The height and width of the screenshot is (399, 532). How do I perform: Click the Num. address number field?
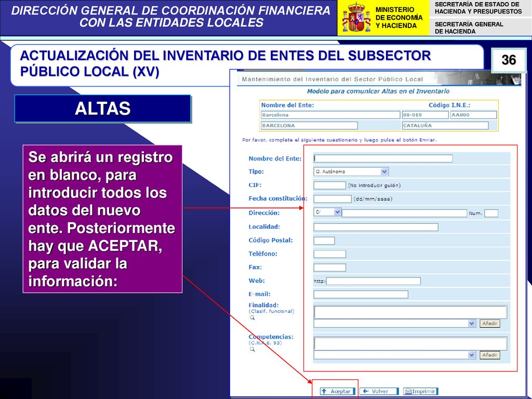click(491, 213)
